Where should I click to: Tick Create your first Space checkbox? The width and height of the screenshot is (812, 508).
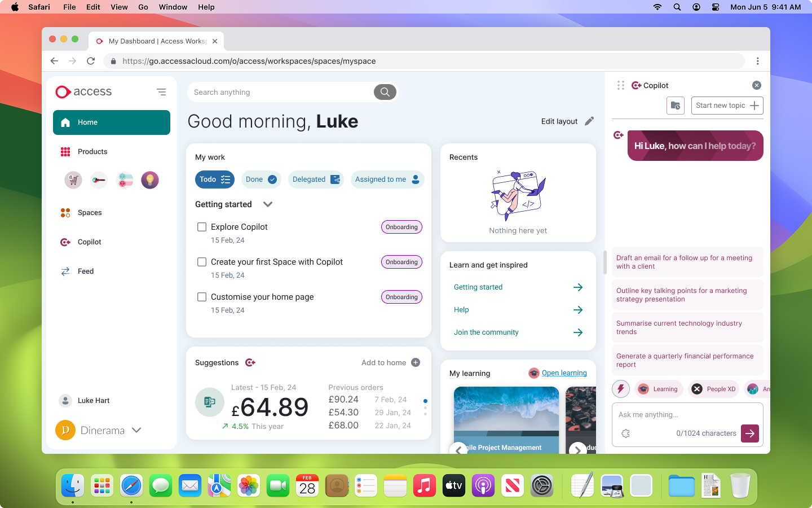(x=202, y=262)
